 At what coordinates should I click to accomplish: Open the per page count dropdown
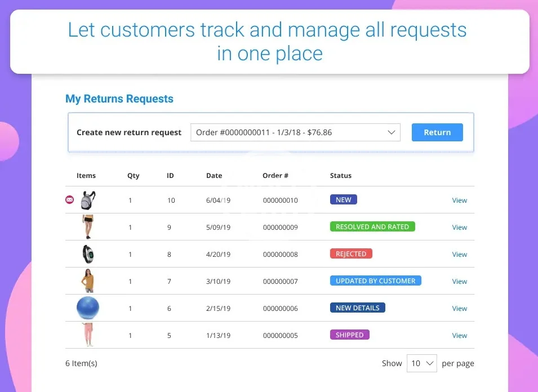pos(422,363)
